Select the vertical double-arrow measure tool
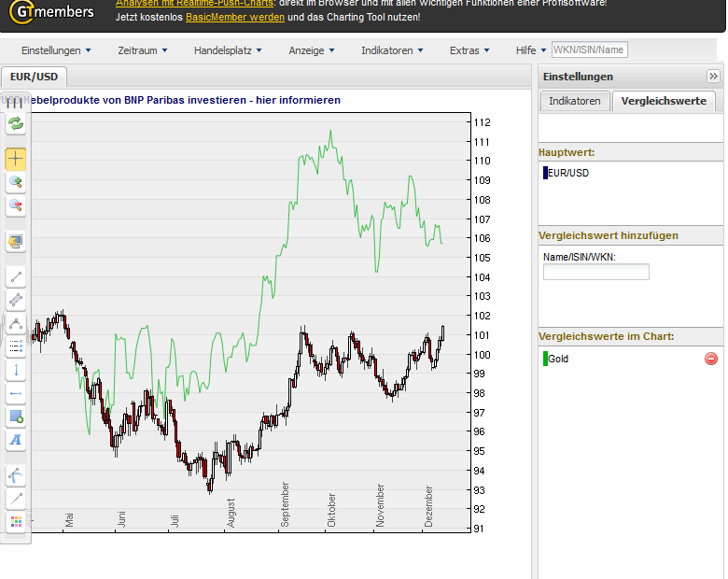728x579 pixels. [15, 371]
